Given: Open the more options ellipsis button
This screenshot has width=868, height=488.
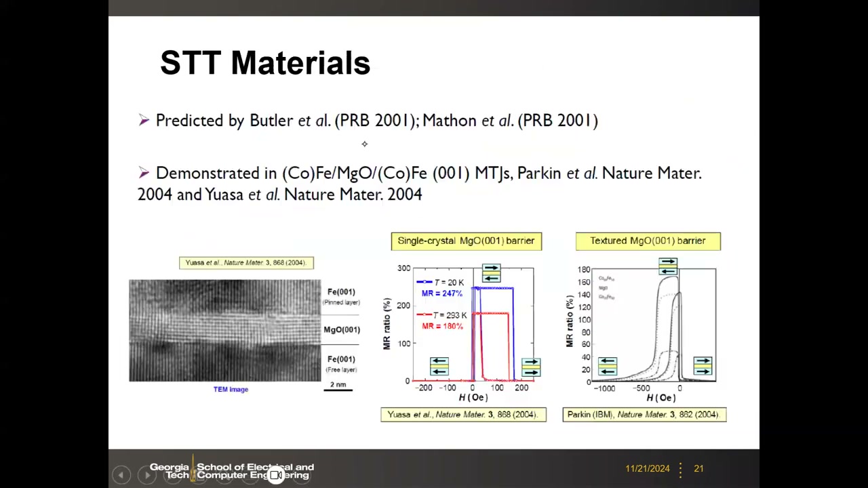Looking at the screenshot, I should click(x=301, y=475).
